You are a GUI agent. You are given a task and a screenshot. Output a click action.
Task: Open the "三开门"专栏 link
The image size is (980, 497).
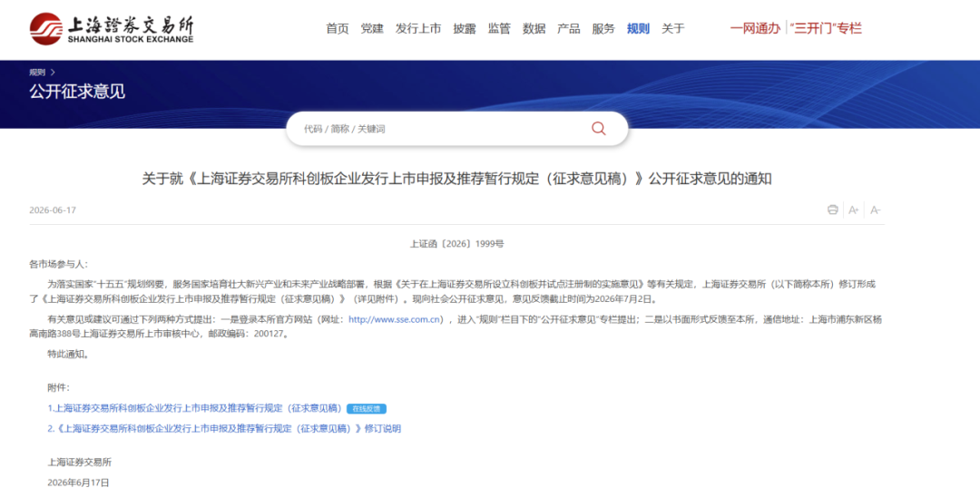(x=826, y=28)
